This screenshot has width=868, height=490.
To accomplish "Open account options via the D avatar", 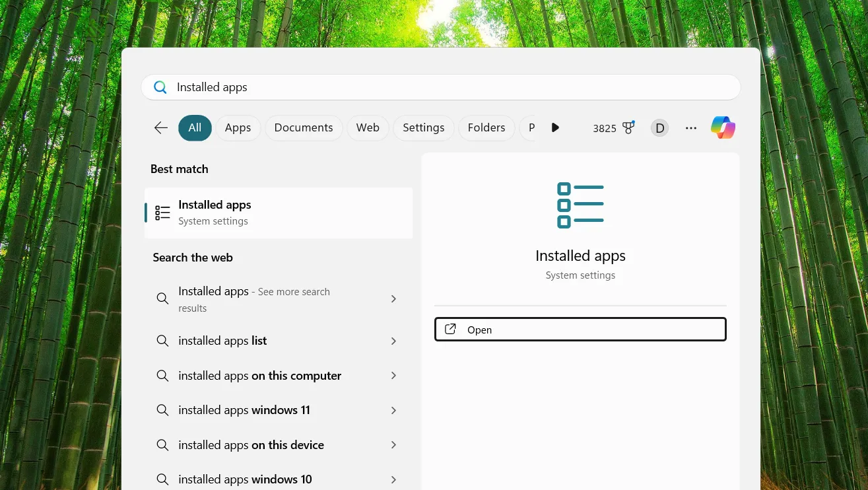I will (659, 127).
